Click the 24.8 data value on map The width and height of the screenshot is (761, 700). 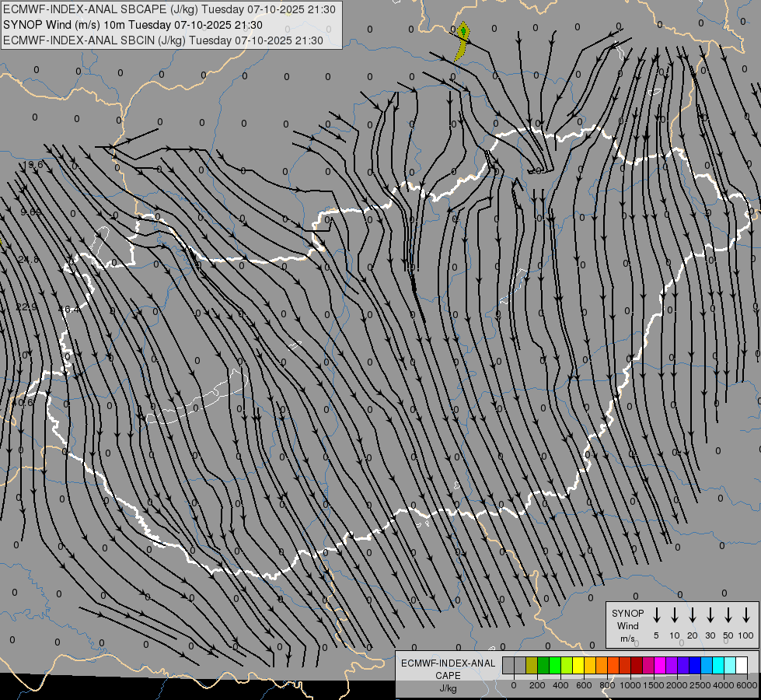pos(28,260)
